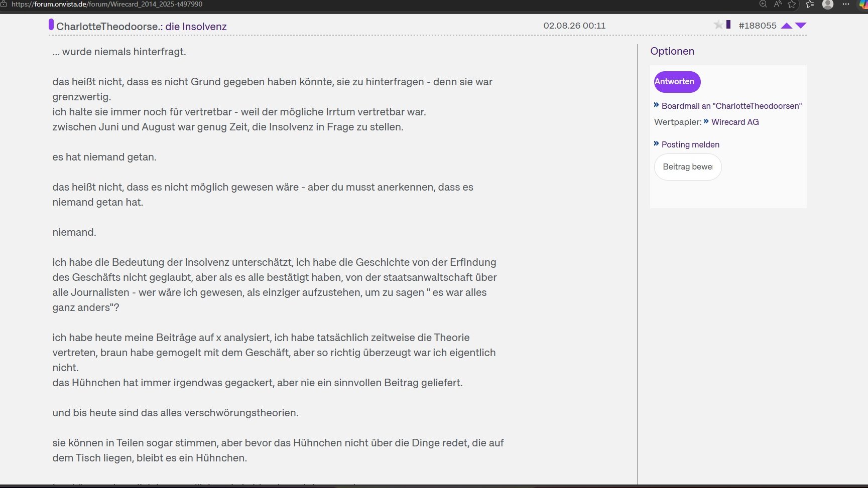Click the dark purple bar next to star
Screen dimensions: 868x488
pos(728,24)
